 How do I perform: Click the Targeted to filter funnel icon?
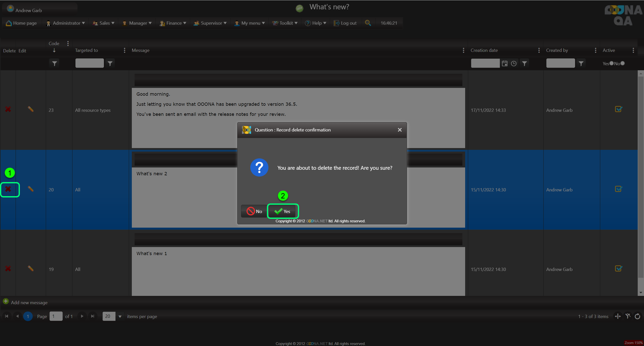tap(110, 63)
